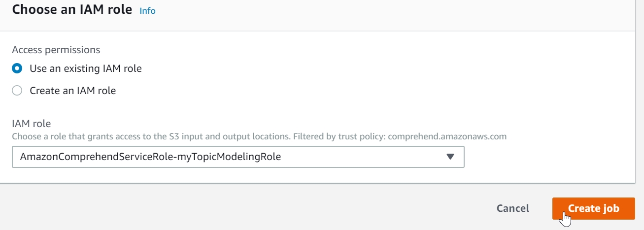Image resolution: width=644 pixels, height=230 pixels.
Task: Click the comprehend.amazonaws.com trust policy text
Action: click(x=447, y=136)
